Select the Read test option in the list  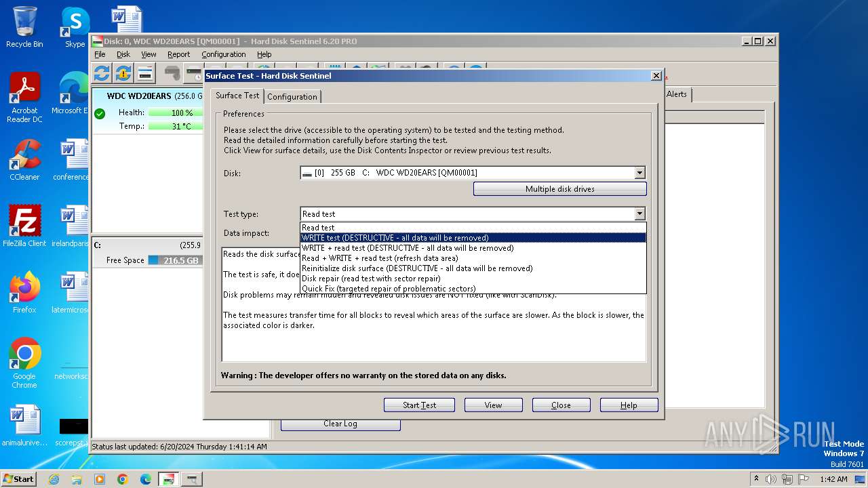(473, 228)
